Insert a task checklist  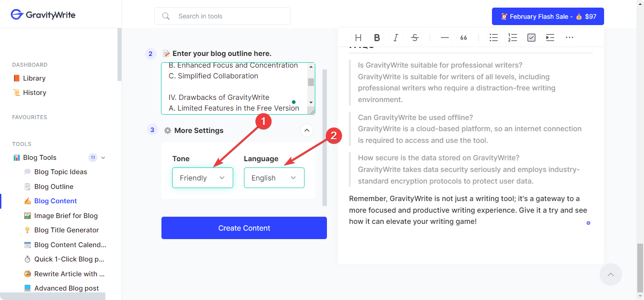pos(531,38)
